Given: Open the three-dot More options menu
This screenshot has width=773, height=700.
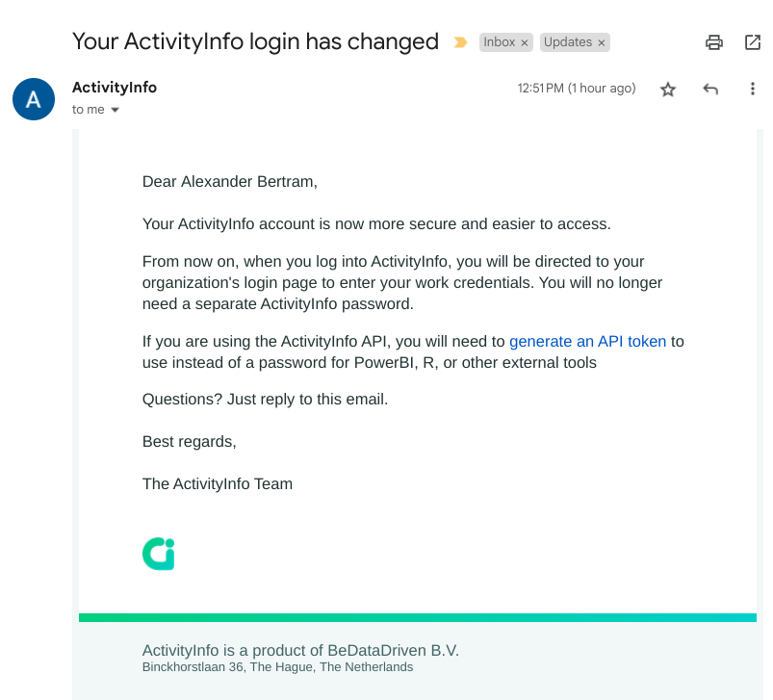Looking at the screenshot, I should [752, 89].
